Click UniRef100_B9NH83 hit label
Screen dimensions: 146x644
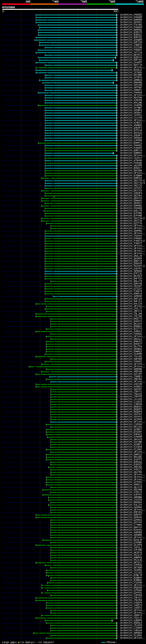click(131, 153)
